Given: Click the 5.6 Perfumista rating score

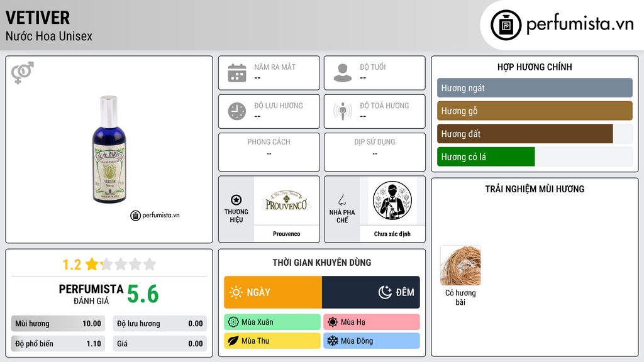Looking at the screenshot, I should coord(143,294).
